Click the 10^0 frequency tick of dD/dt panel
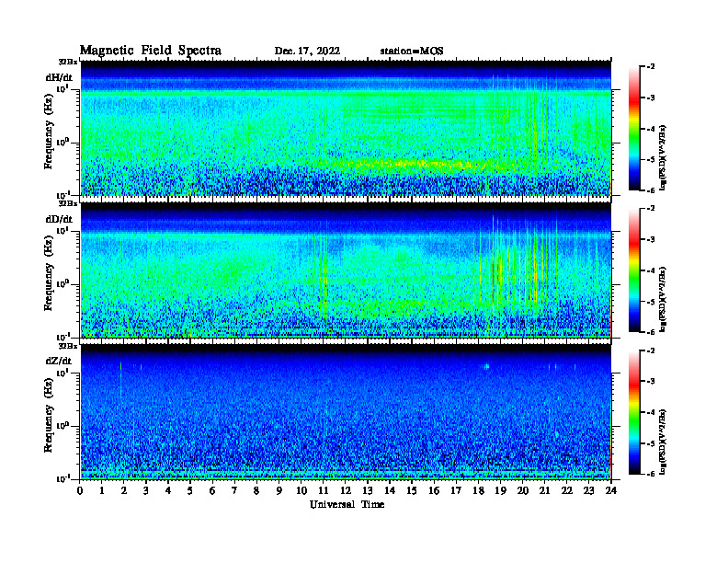 point(63,284)
